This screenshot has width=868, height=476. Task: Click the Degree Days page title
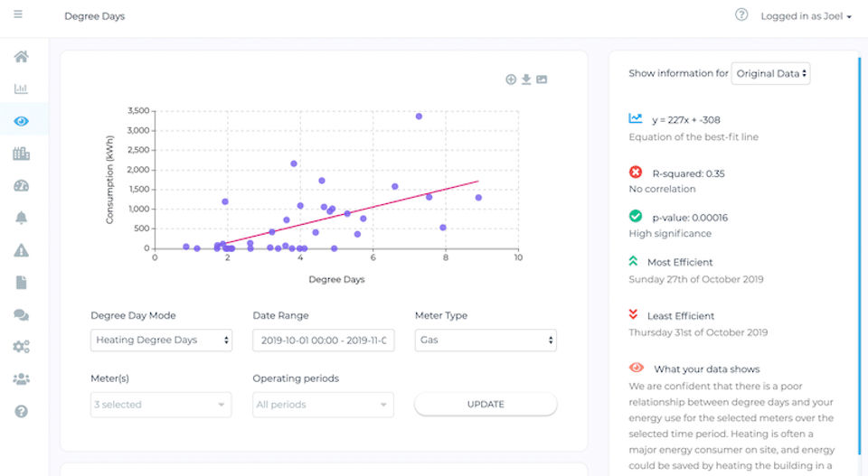pyautogui.click(x=95, y=16)
